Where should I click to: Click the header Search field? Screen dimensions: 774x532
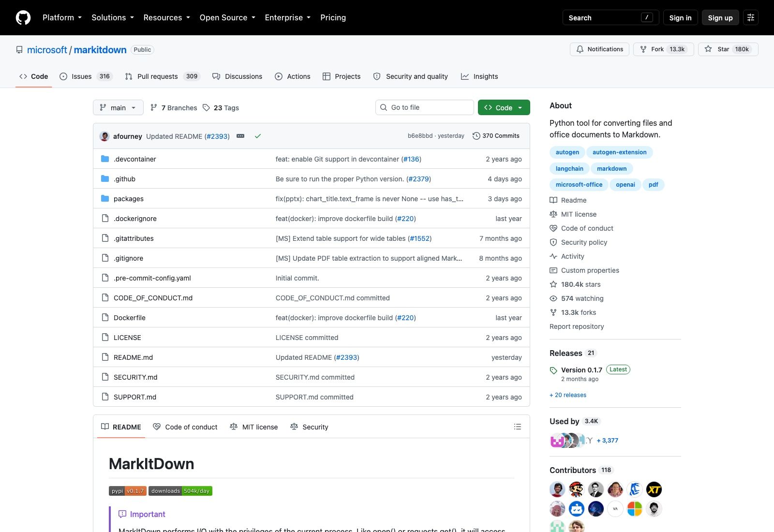click(x=611, y=17)
